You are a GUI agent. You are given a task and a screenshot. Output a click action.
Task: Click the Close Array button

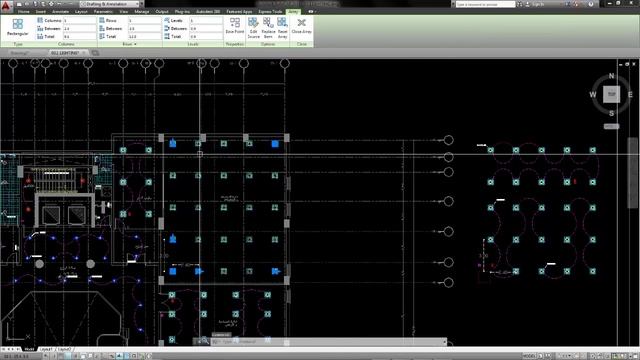tap(302, 26)
